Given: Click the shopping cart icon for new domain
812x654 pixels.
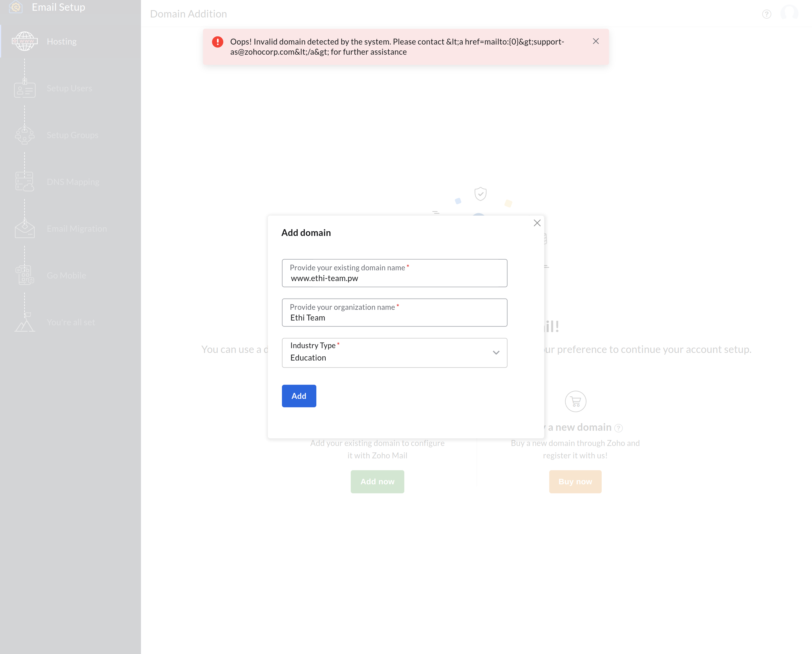Looking at the screenshot, I should 575,402.
